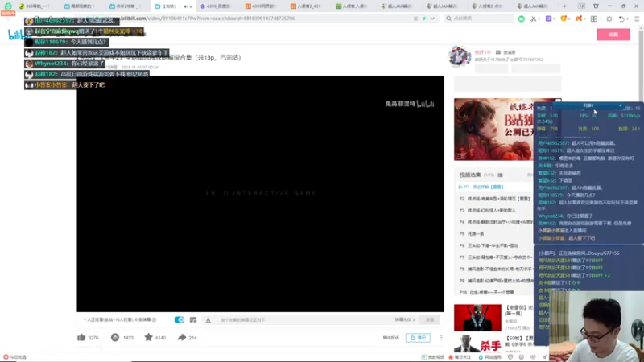Click the green circle browser extension icon
This screenshot has width=644, height=362.
coord(521,19)
